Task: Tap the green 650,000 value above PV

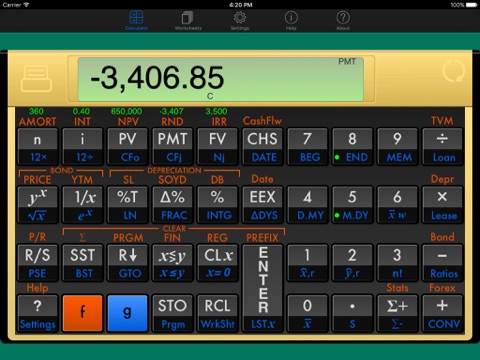Action: pos(127,111)
